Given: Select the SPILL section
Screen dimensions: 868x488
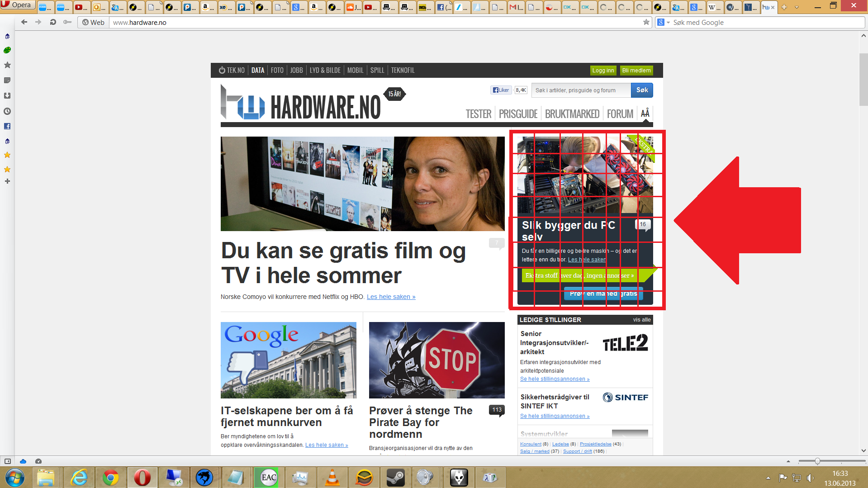Looking at the screenshot, I should coord(377,70).
